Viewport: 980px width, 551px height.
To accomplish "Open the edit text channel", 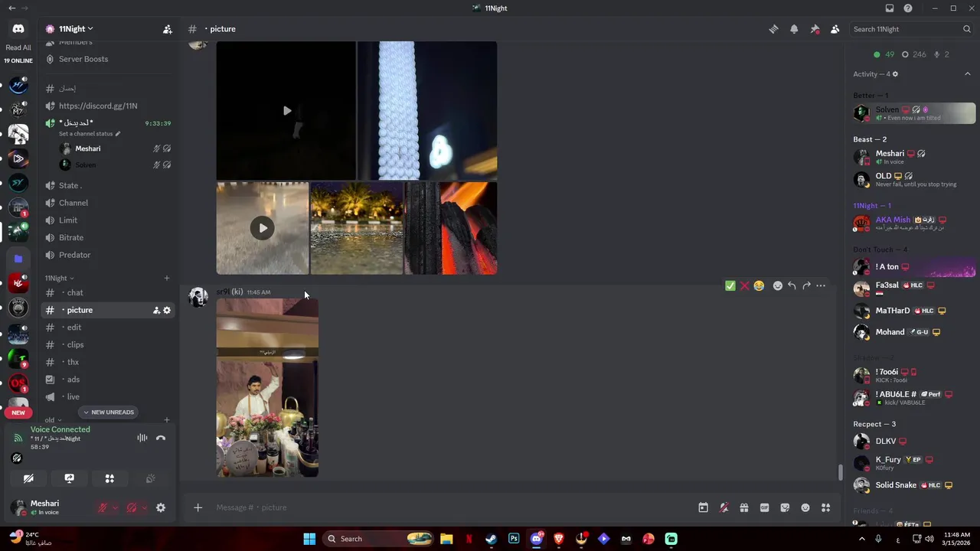I will pos(107,328).
